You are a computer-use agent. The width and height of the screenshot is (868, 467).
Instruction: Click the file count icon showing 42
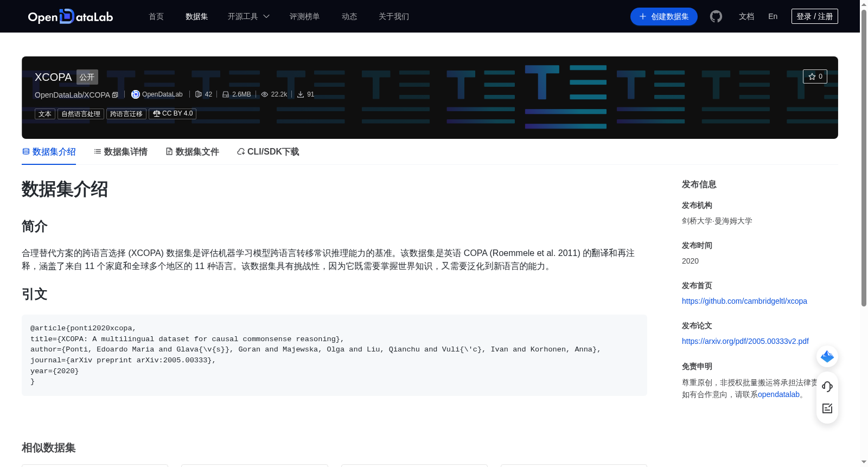(x=199, y=94)
